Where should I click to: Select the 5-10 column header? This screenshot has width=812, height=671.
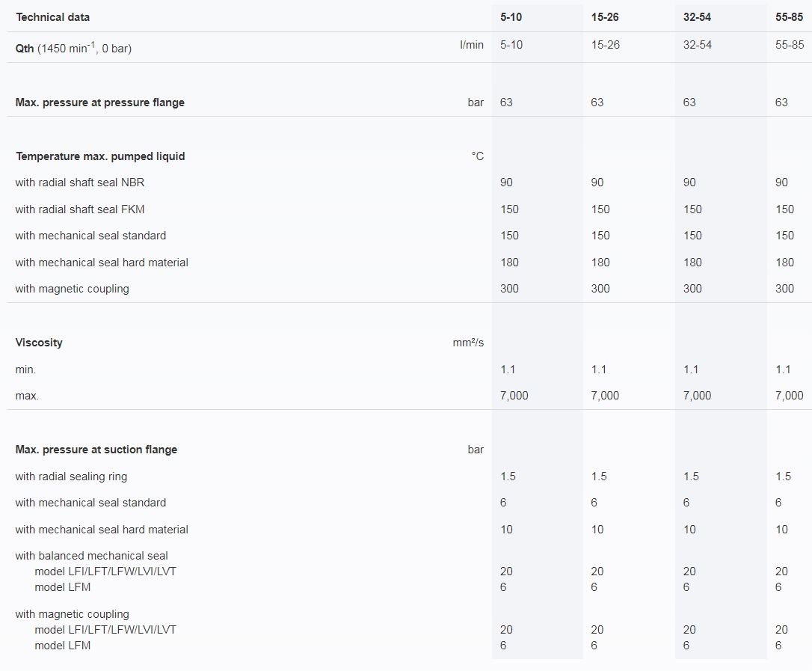pos(511,17)
